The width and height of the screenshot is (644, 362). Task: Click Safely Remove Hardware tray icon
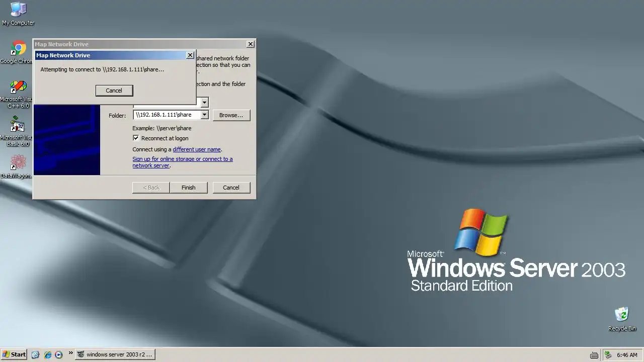pos(608,354)
